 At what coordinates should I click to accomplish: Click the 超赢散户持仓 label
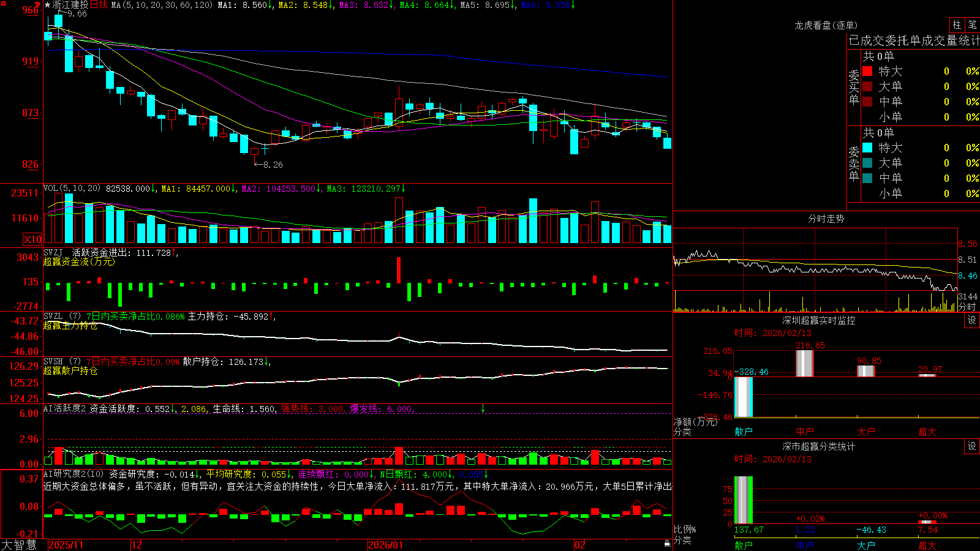(x=70, y=371)
